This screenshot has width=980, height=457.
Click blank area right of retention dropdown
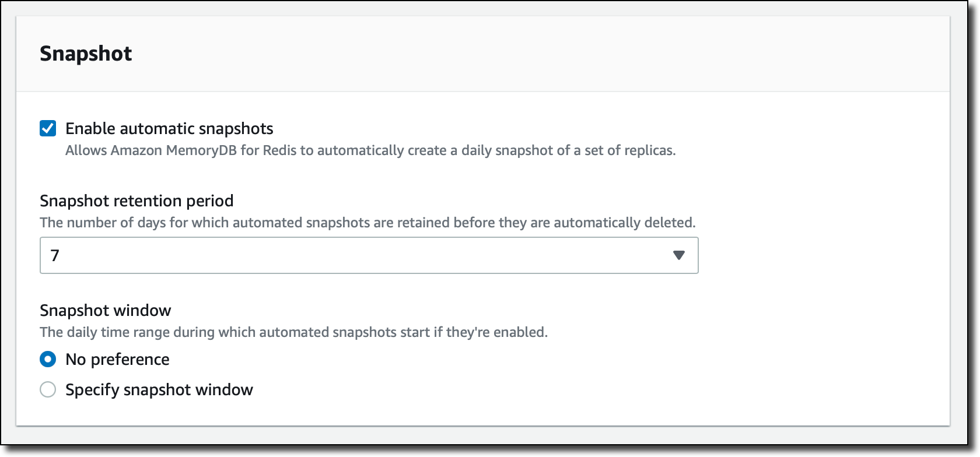[x=817, y=255]
